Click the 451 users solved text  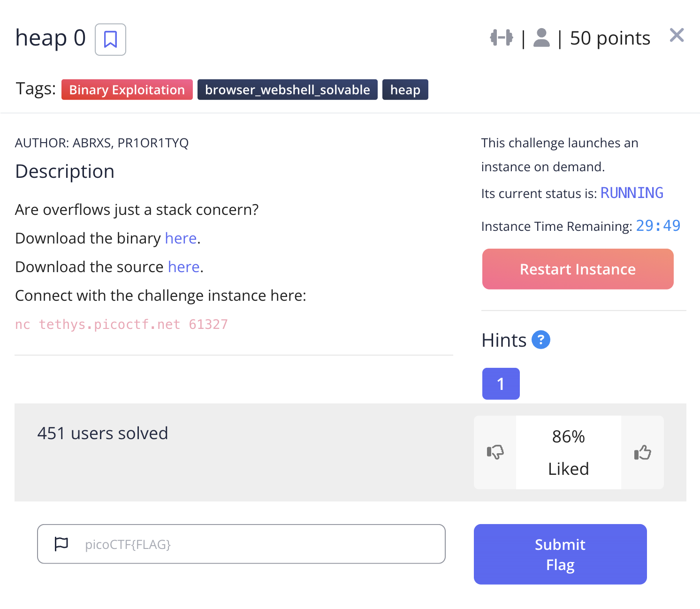click(103, 433)
